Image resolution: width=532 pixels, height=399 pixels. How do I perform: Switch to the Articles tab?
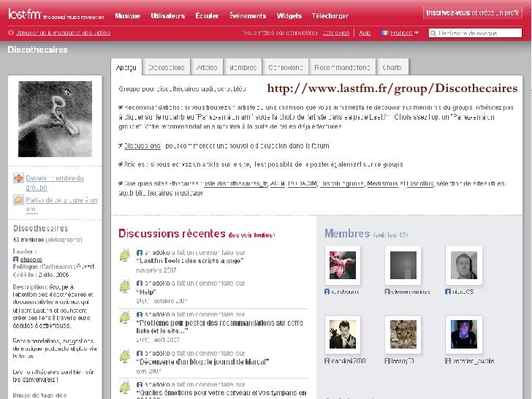pos(207,67)
